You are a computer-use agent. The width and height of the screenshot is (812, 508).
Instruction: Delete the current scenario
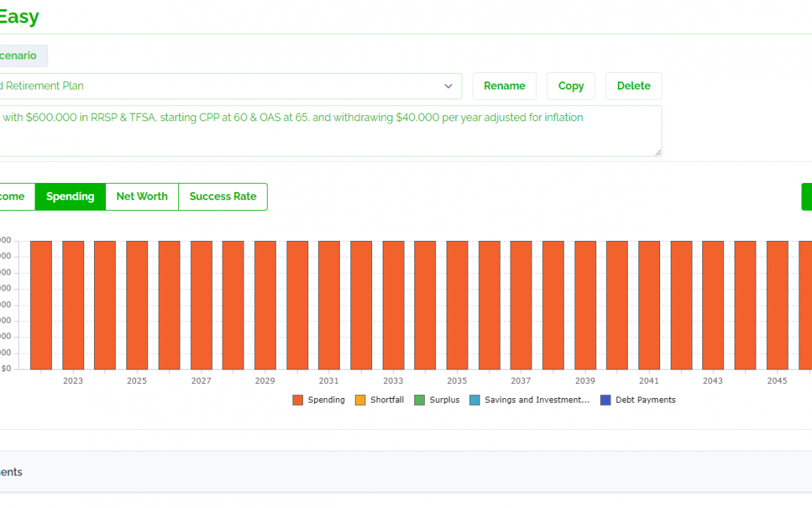(x=633, y=86)
